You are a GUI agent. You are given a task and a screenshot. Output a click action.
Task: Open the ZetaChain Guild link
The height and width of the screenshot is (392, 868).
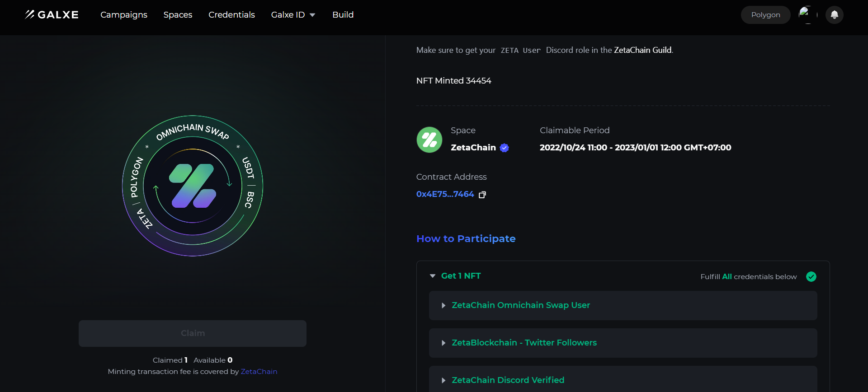click(x=642, y=50)
